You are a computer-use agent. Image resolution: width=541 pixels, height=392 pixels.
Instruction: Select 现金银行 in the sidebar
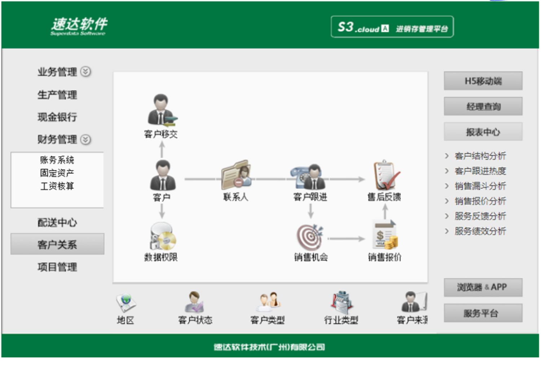(x=57, y=117)
